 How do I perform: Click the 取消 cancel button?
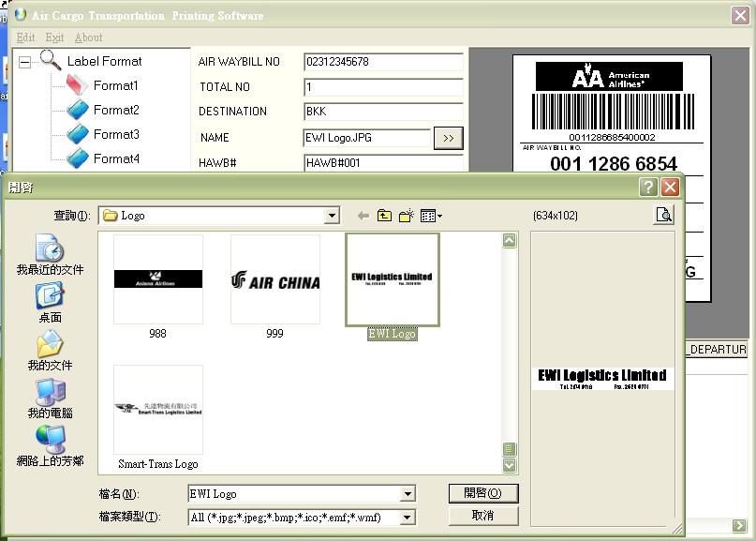483,516
